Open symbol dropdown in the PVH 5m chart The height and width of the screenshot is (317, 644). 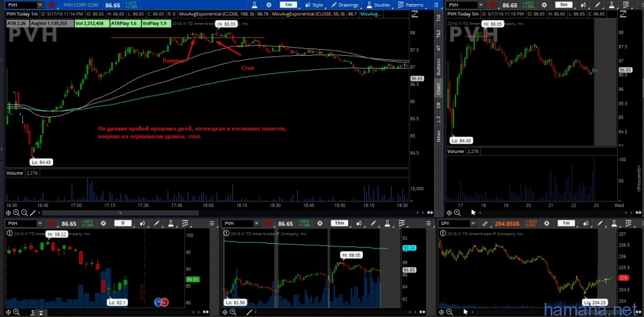[x=481, y=5]
